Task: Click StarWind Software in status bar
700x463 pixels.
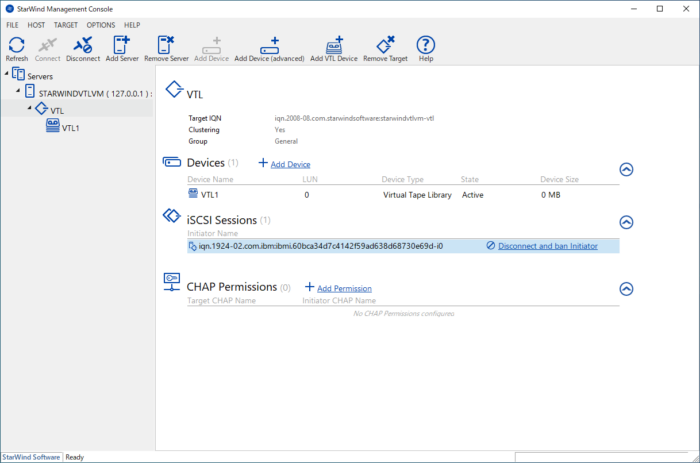Action: [x=31, y=457]
